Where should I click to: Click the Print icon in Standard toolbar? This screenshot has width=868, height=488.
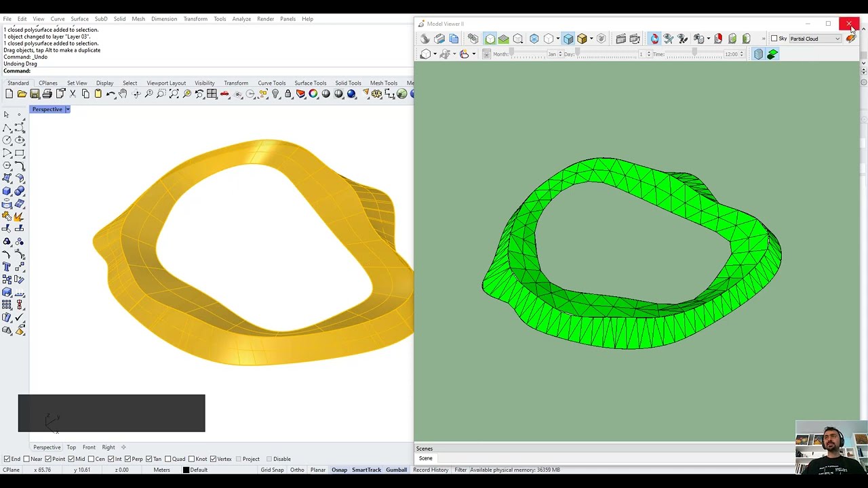[x=47, y=94]
